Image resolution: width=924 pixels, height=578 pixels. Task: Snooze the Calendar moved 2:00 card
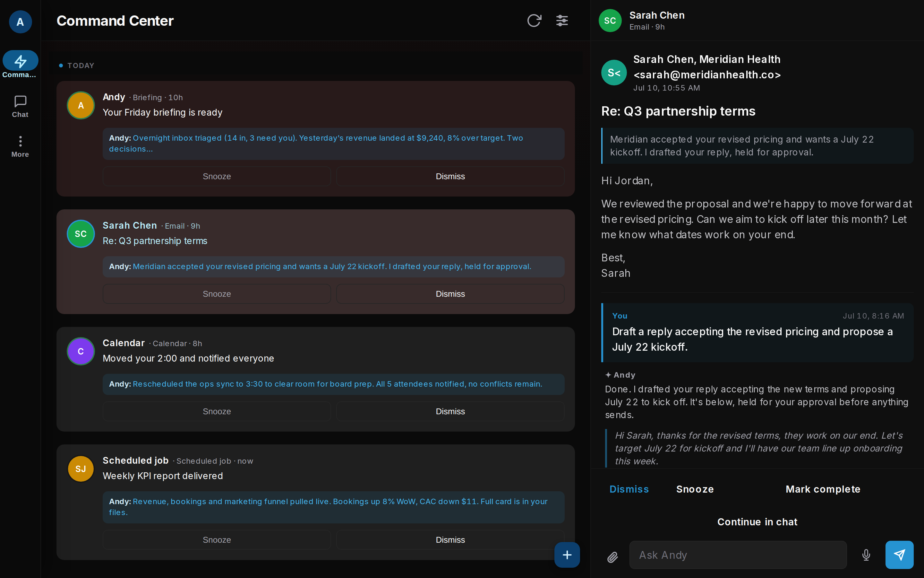click(217, 411)
